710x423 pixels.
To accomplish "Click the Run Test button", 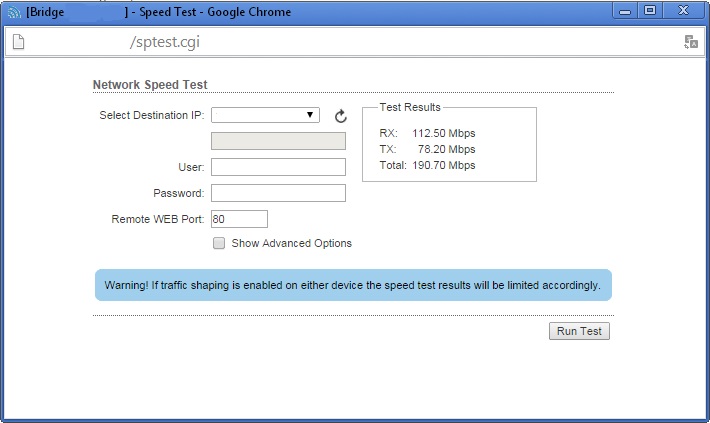I will click(x=579, y=331).
